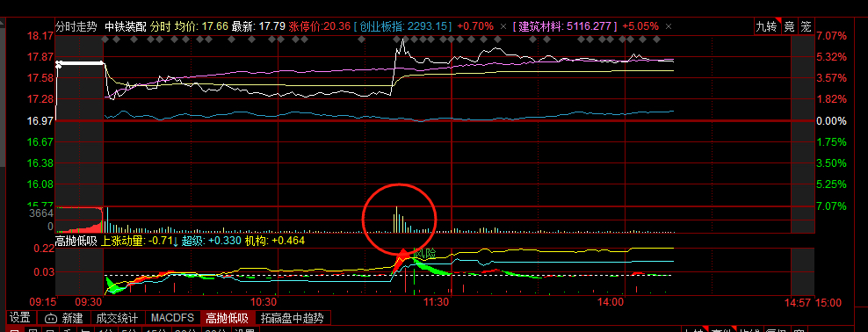Viewport: 868px width, 332px height.
Task: Click the down arrow after 上涨动量 value
Action: click(176, 241)
